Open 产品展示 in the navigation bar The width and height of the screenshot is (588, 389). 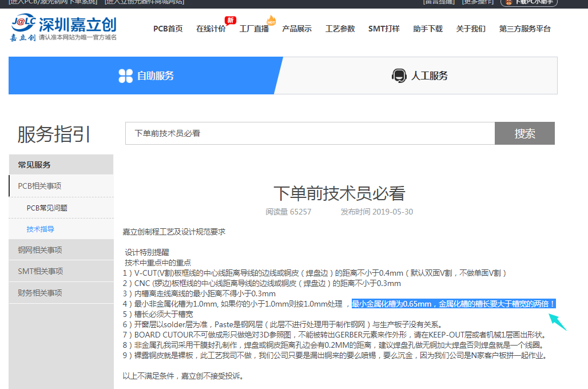297,29
